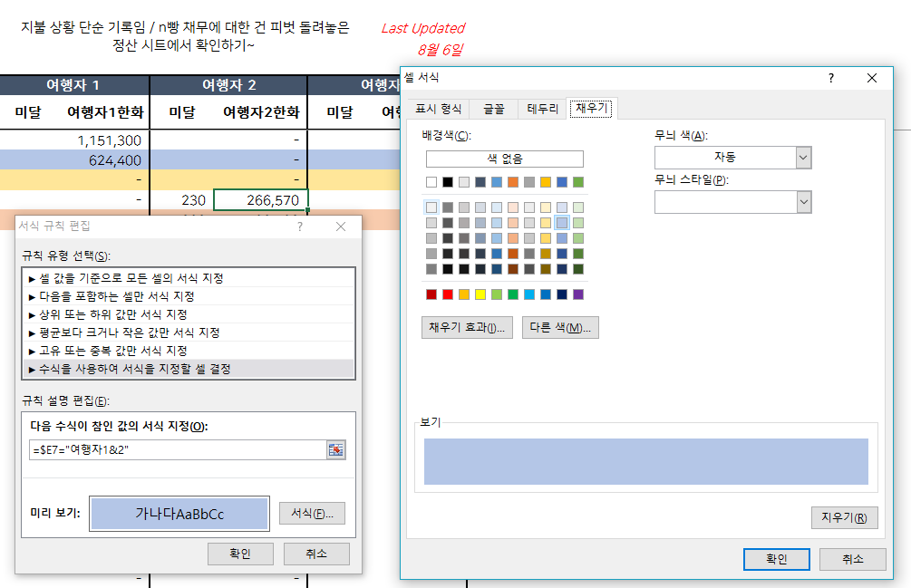Open help in the 셀 서식 dialog
This screenshot has width=911, height=588.
click(x=830, y=79)
